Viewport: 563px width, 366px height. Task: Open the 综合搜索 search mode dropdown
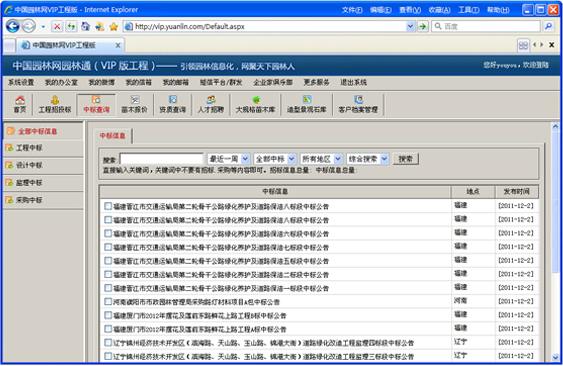coord(367,159)
